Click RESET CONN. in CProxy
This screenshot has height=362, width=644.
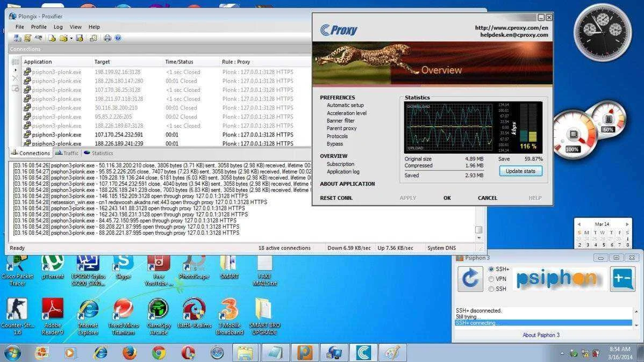[x=336, y=198]
